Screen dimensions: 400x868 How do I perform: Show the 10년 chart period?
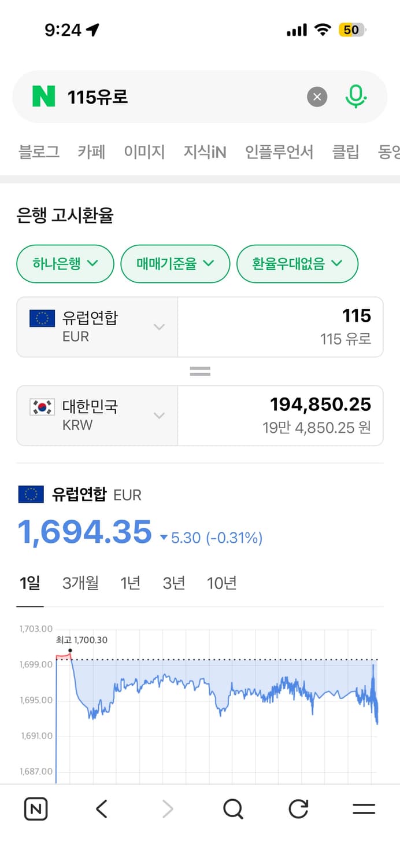coord(221,583)
